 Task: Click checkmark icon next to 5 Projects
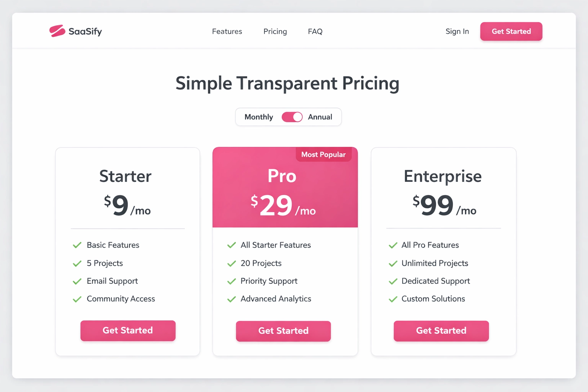[77, 263]
